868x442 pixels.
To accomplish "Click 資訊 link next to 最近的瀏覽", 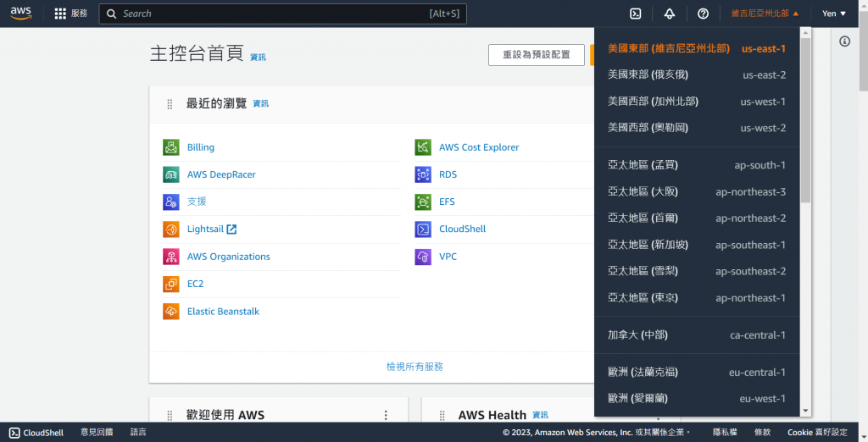I will tap(261, 103).
